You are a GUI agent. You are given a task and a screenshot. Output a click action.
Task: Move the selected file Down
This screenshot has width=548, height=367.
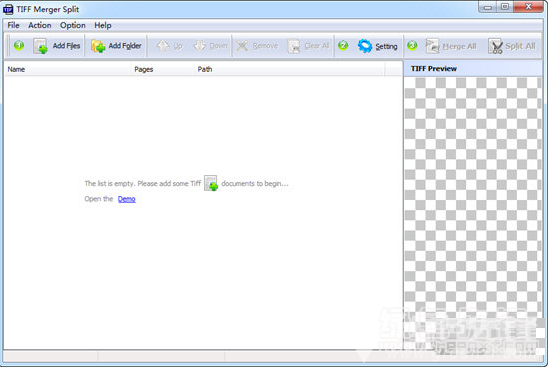[x=210, y=46]
